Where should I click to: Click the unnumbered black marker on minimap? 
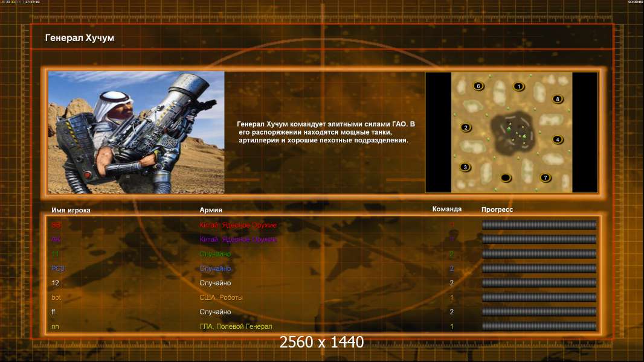coord(506,178)
